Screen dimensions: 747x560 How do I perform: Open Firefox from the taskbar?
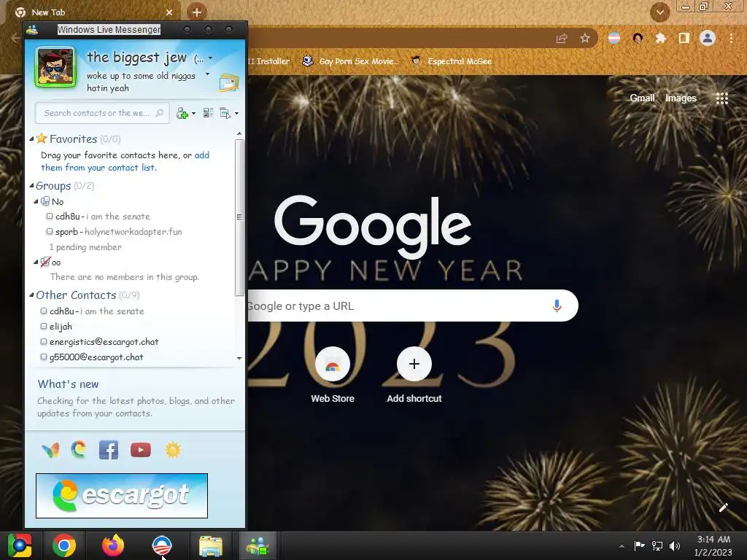click(x=113, y=545)
